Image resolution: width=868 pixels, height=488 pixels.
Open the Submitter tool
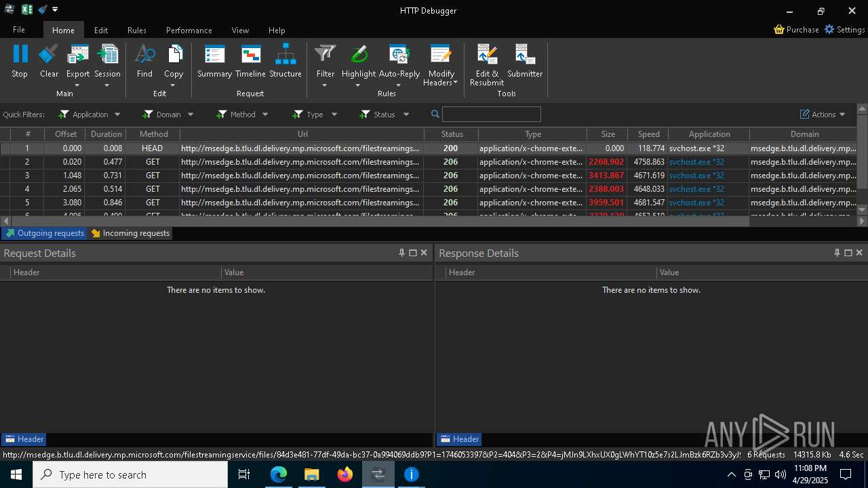tap(525, 61)
